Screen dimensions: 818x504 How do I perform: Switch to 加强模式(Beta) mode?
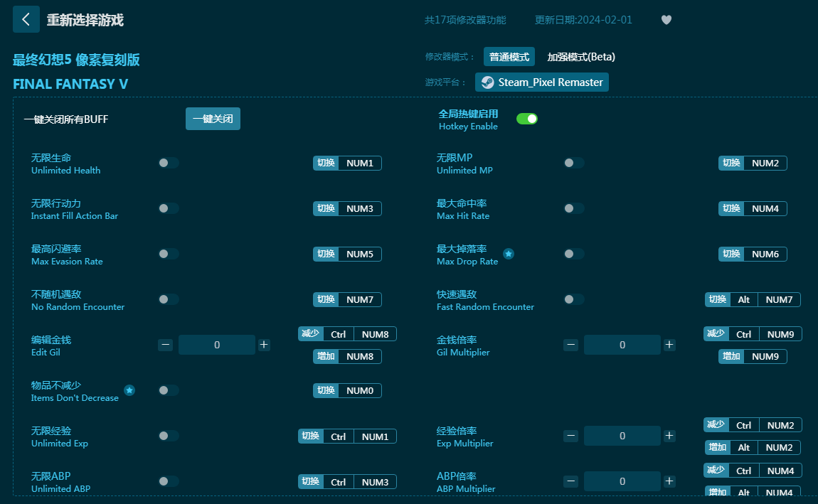tap(581, 57)
